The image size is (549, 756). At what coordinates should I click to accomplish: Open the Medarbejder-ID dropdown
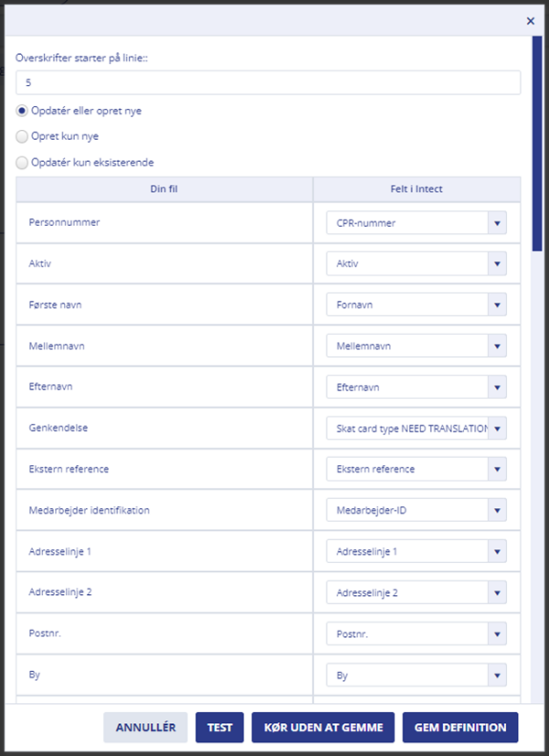coord(416,510)
